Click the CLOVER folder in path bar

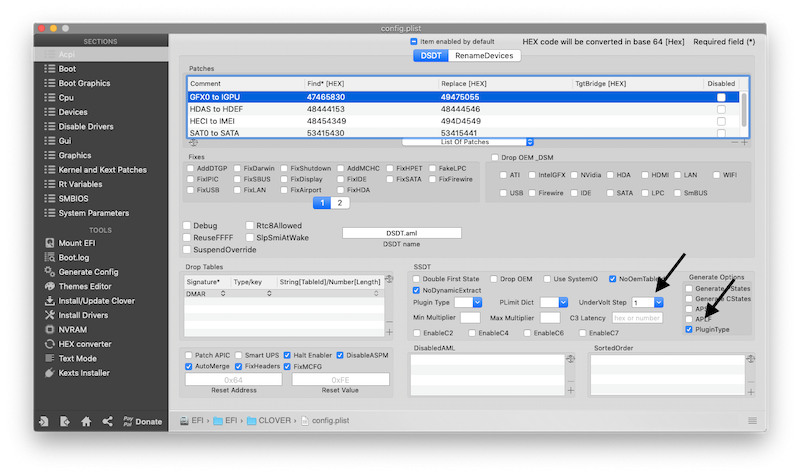[x=268, y=420]
